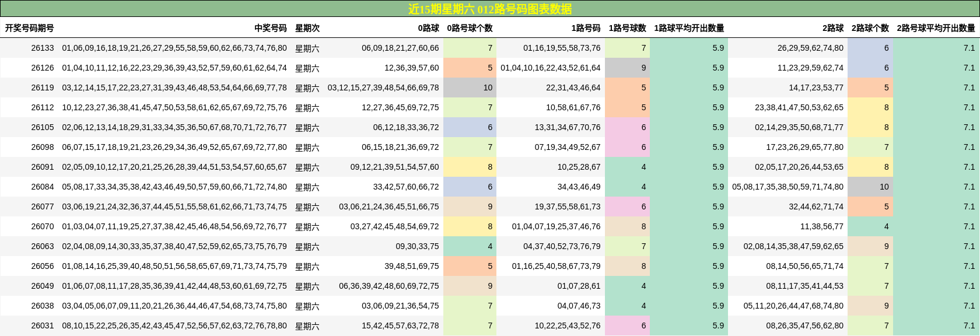Select issue number 26077
The width and height of the screenshot is (980, 336).
[x=43, y=206]
